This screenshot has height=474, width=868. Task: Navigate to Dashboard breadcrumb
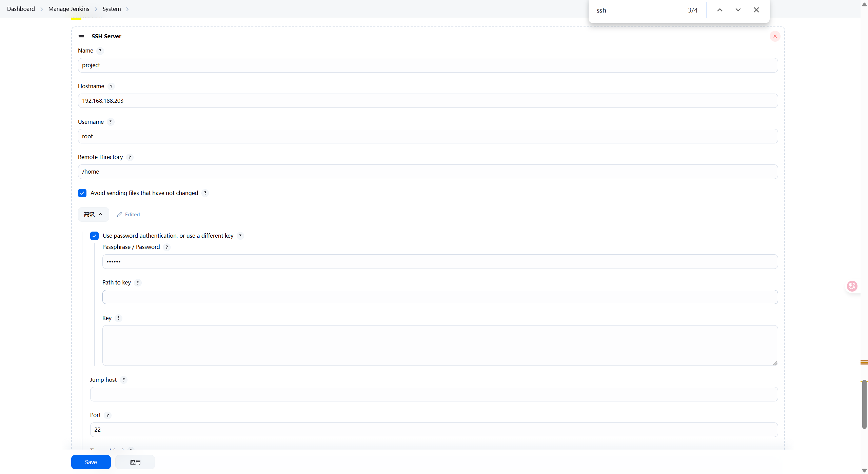pyautogui.click(x=21, y=9)
